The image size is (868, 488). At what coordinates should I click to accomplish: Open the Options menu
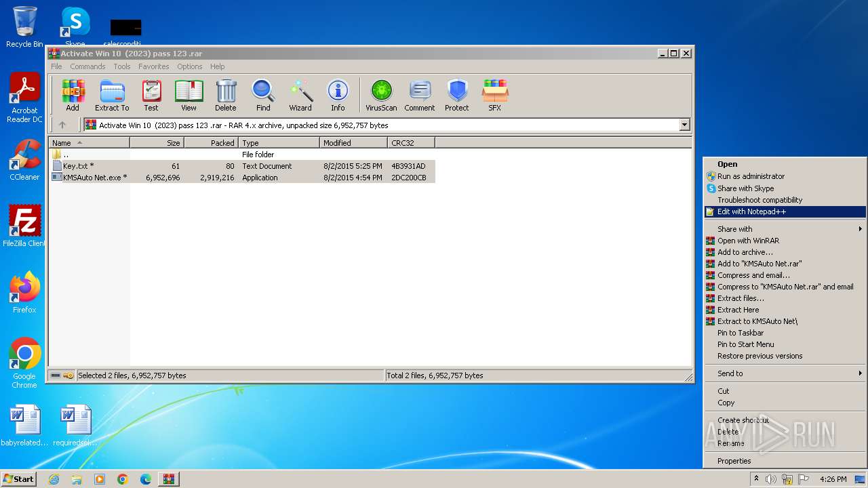point(190,66)
